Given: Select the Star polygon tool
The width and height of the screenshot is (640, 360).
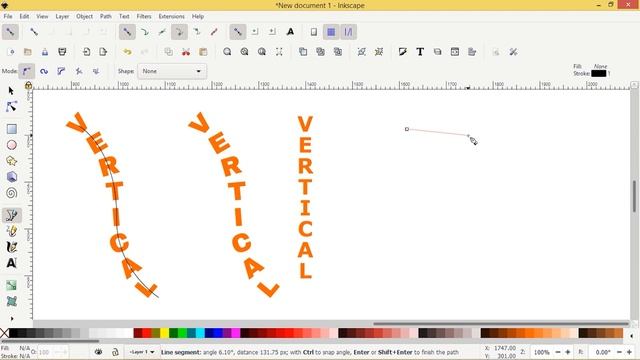Looking at the screenshot, I should pos(11,161).
